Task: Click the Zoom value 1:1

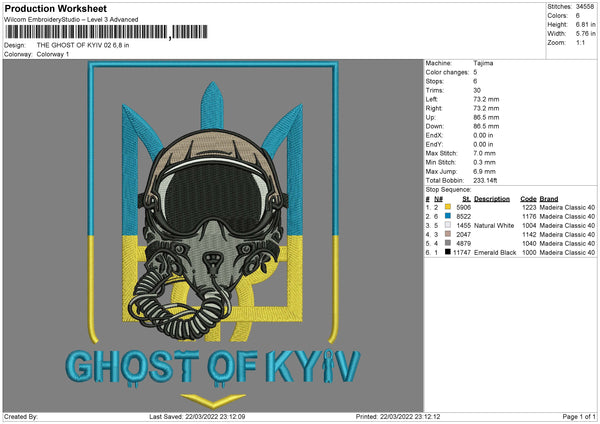Action: click(x=580, y=42)
